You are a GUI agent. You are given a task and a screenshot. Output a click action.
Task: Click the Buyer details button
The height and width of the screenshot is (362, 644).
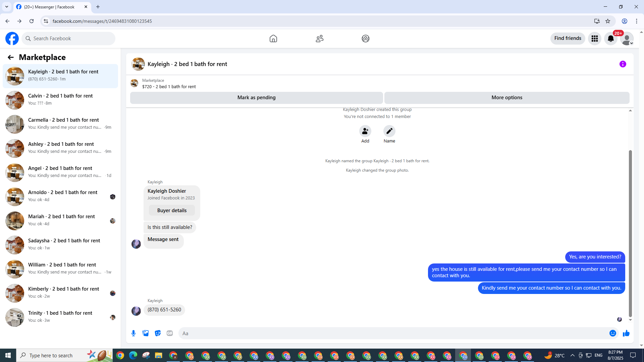click(x=172, y=210)
